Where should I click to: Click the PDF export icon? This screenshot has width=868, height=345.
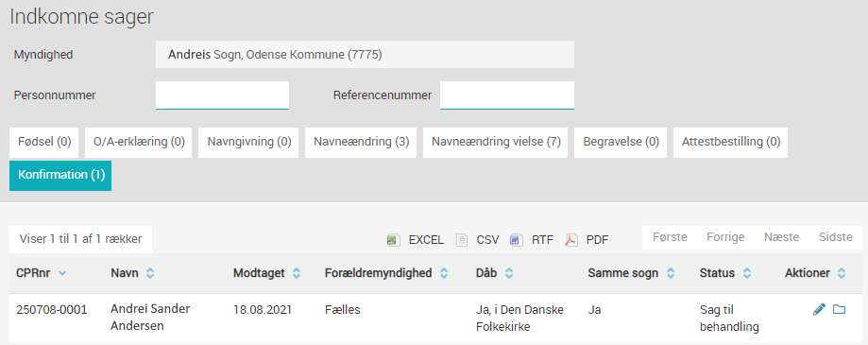coord(570,240)
